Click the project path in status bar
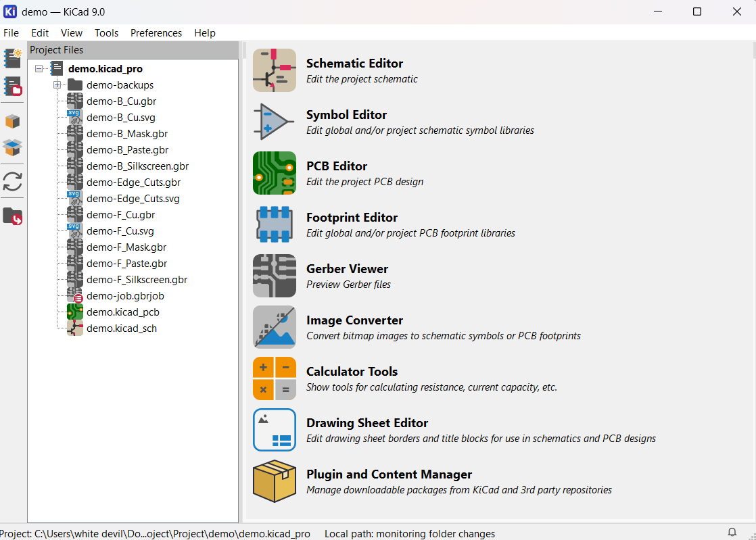This screenshot has height=540, width=756. [155, 534]
